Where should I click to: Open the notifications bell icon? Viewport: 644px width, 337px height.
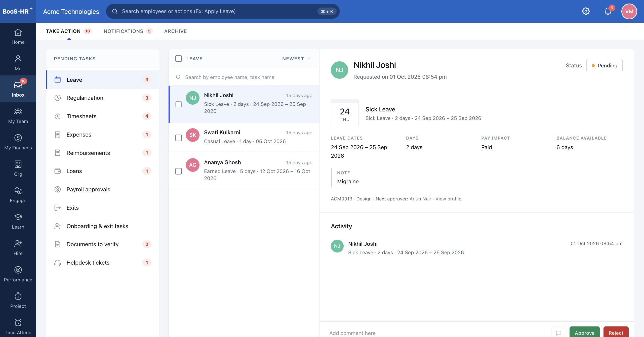click(608, 11)
